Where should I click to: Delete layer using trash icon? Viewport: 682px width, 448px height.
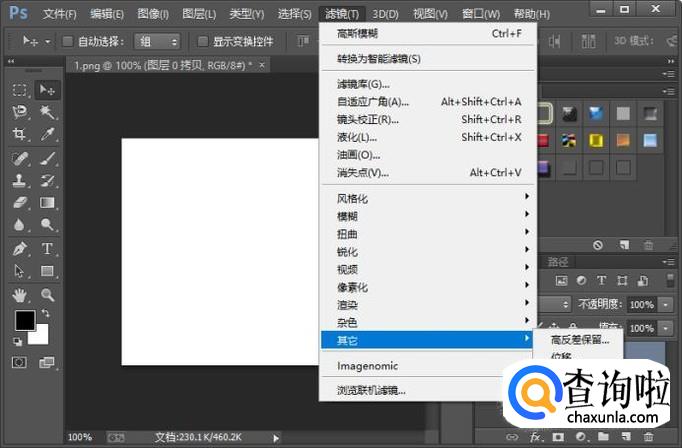(x=649, y=437)
